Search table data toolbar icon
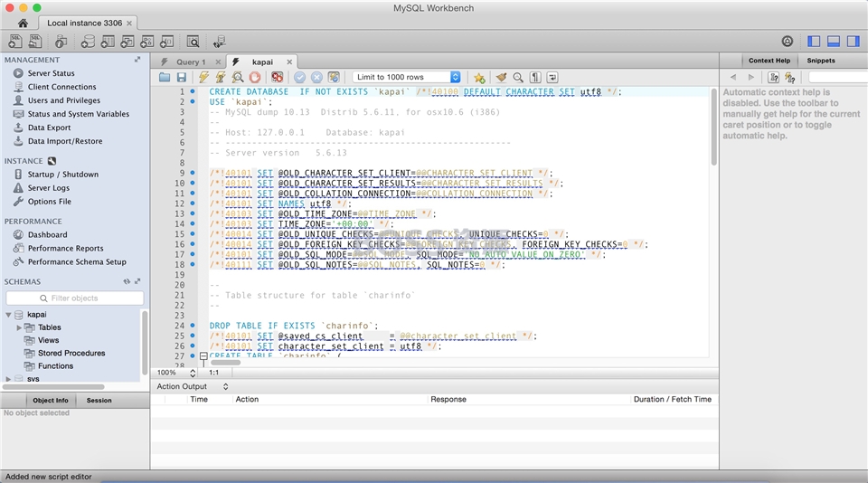Viewport: 868px width, 483px height. [193, 42]
